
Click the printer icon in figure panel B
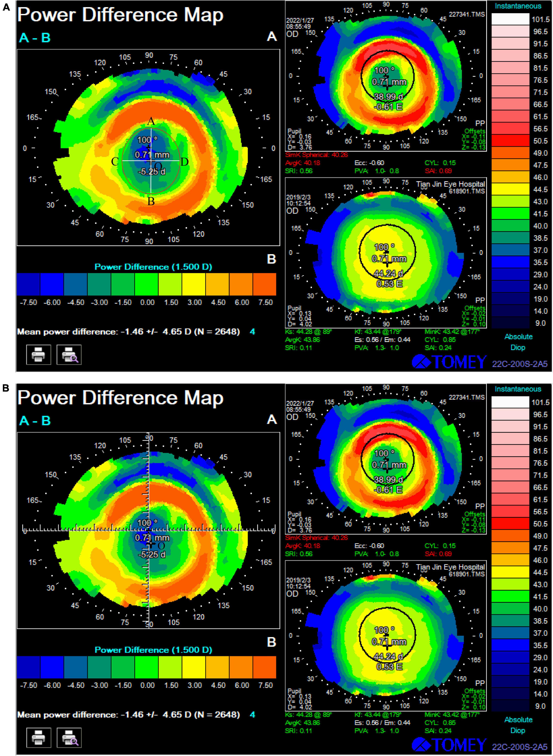[39, 737]
